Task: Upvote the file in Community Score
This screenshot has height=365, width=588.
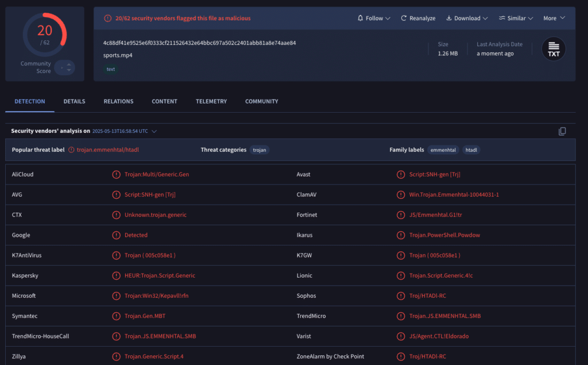Action: [68, 65]
